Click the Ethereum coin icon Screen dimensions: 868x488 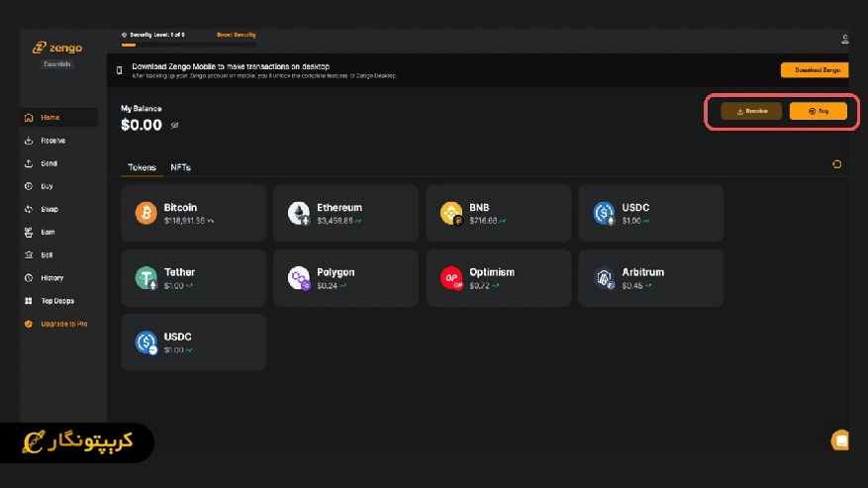click(299, 213)
